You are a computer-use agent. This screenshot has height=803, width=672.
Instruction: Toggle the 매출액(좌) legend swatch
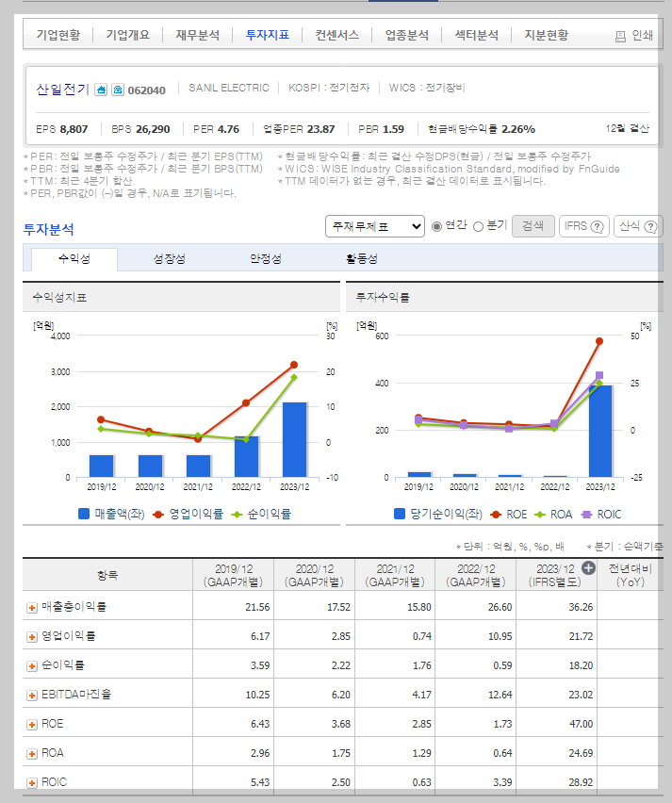[x=84, y=514]
